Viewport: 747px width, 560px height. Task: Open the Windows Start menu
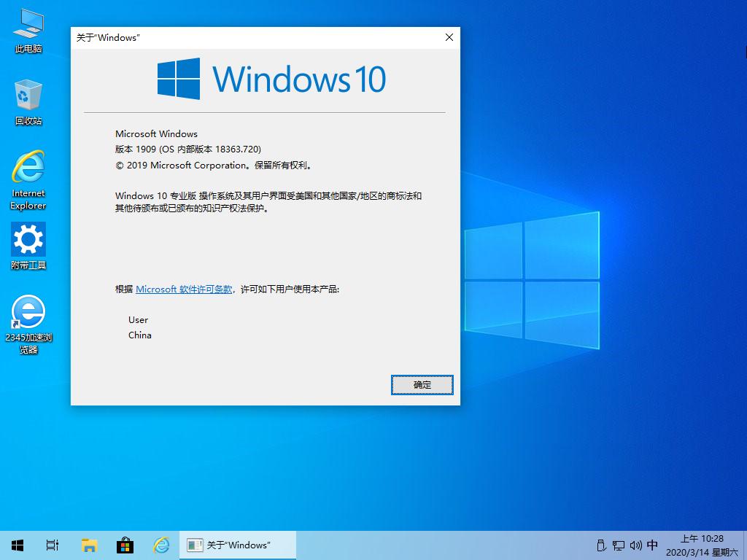18,545
